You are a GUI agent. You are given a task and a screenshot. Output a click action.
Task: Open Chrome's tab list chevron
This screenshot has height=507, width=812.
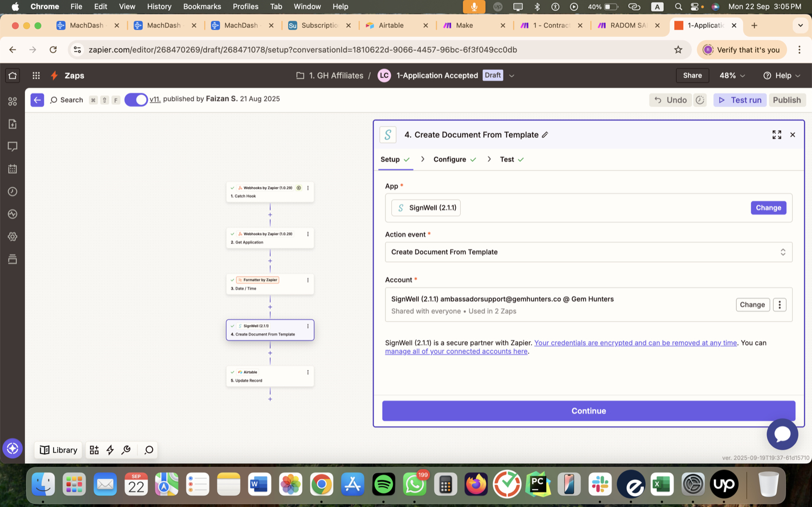(800, 25)
